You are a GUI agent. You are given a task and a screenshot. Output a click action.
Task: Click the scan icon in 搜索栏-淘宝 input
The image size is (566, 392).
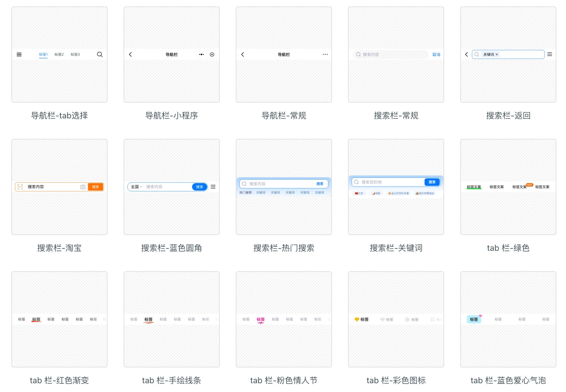coord(19,187)
